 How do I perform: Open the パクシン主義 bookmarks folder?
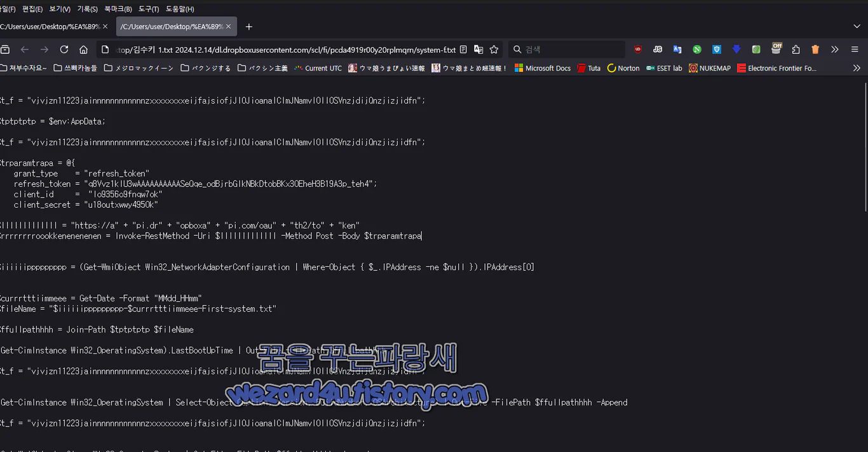click(262, 68)
